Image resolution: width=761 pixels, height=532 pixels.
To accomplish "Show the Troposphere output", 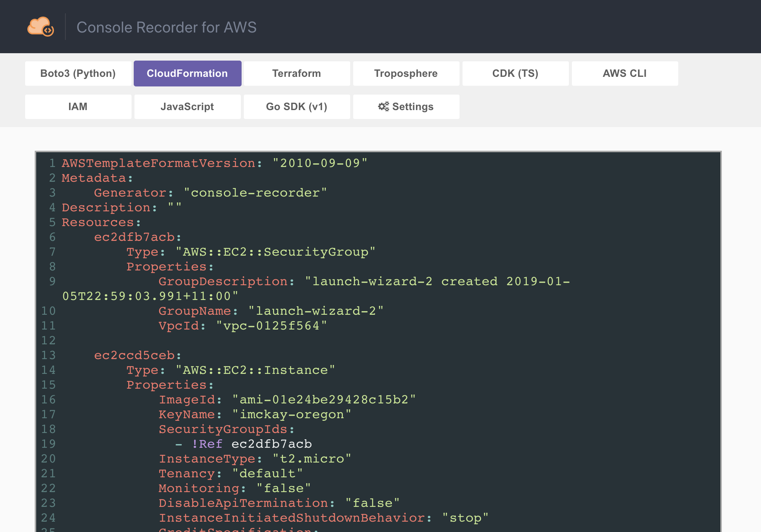I will pos(406,74).
